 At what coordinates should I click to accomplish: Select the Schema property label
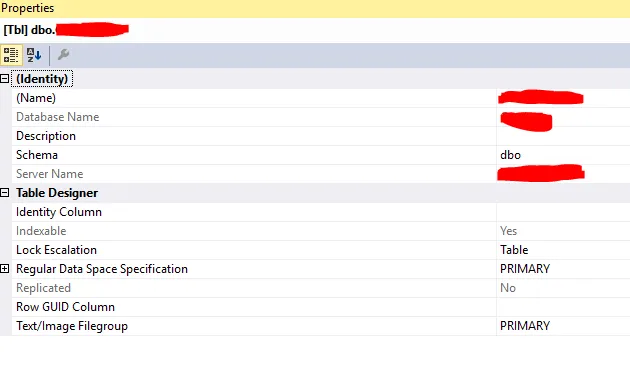pyautogui.click(x=37, y=155)
